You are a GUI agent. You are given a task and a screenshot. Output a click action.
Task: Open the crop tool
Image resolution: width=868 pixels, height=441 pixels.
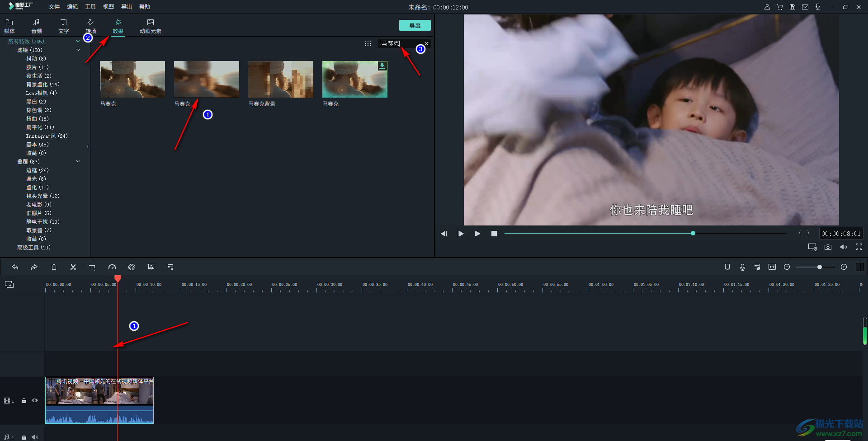click(93, 267)
